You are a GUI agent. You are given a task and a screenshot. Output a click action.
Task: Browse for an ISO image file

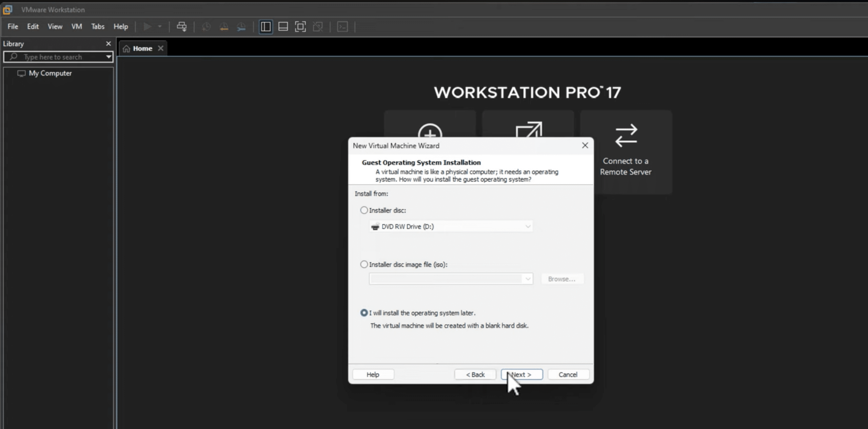pyautogui.click(x=562, y=279)
